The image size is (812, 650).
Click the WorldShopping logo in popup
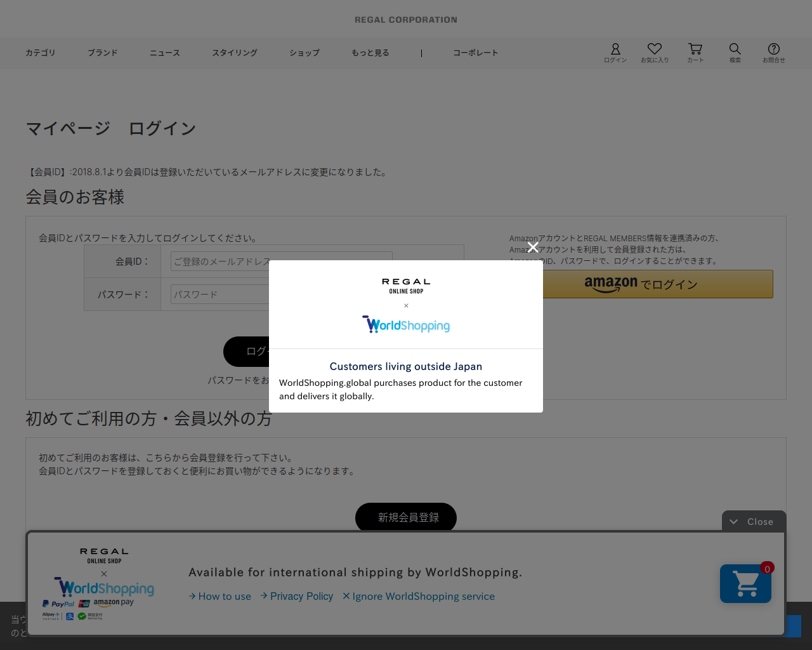point(406,324)
